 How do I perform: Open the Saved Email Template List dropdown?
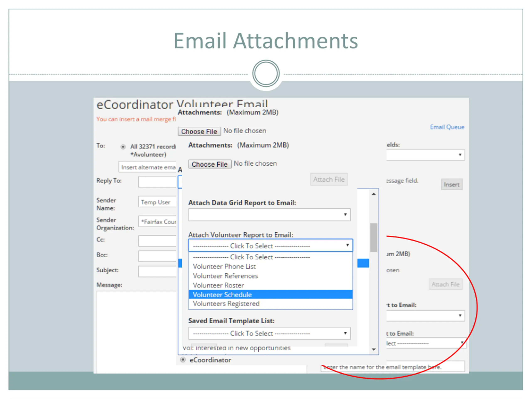[269, 333]
